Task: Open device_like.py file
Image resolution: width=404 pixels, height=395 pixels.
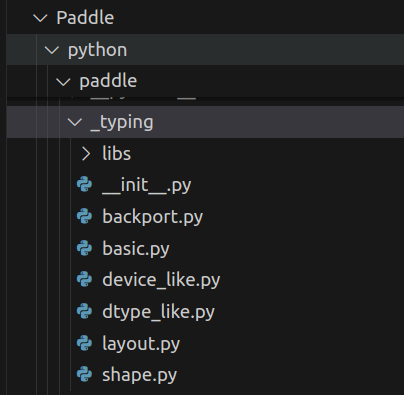Action: pyautogui.click(x=161, y=280)
